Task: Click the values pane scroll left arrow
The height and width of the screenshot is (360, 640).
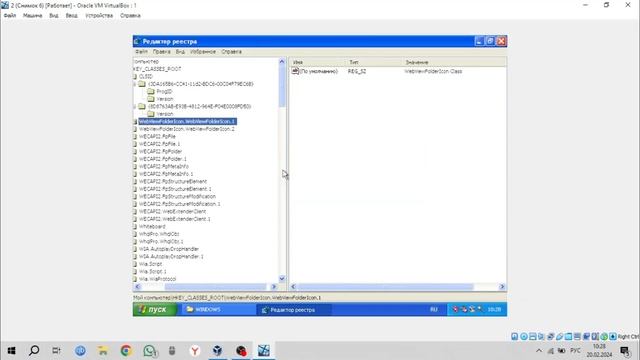Action: (x=293, y=287)
